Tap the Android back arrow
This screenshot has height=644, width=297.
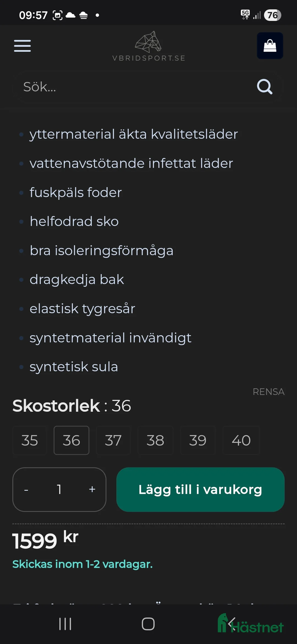(232, 624)
